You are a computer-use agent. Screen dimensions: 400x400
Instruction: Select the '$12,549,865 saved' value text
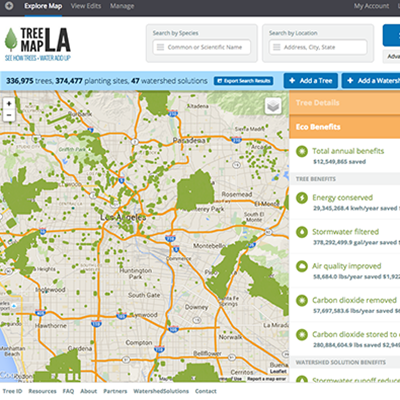pyautogui.click(x=339, y=162)
